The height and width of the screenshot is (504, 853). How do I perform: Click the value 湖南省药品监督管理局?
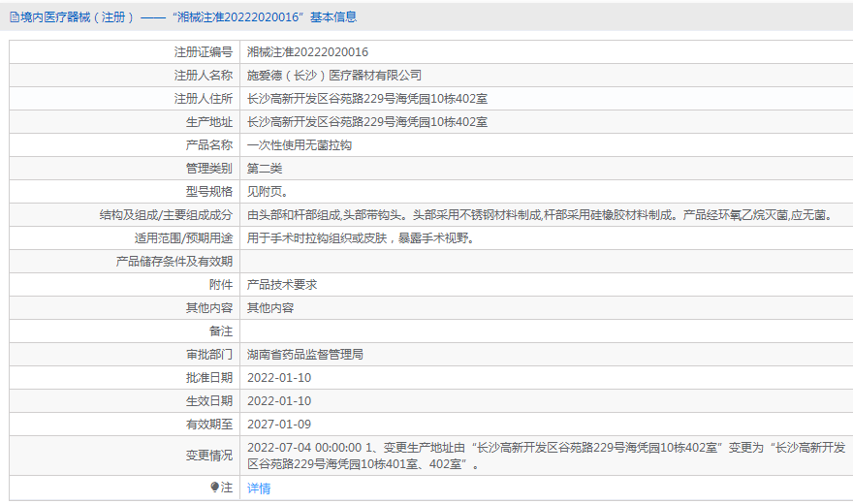pyautogui.click(x=305, y=355)
